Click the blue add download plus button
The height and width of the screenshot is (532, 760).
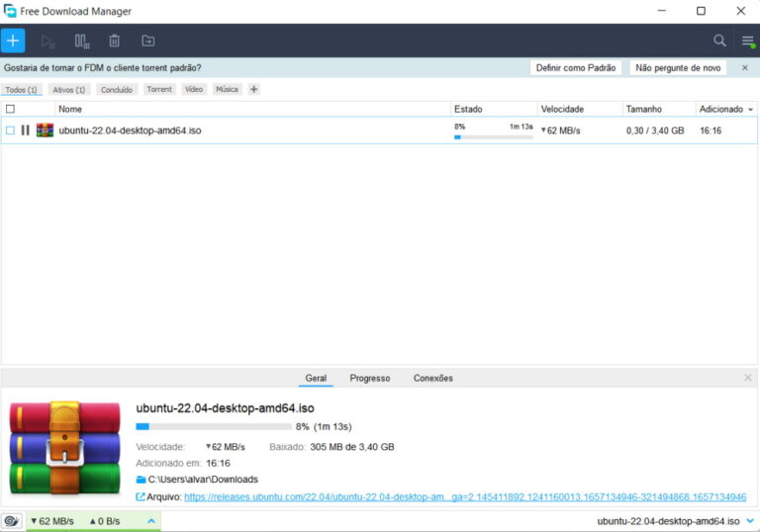(13, 41)
